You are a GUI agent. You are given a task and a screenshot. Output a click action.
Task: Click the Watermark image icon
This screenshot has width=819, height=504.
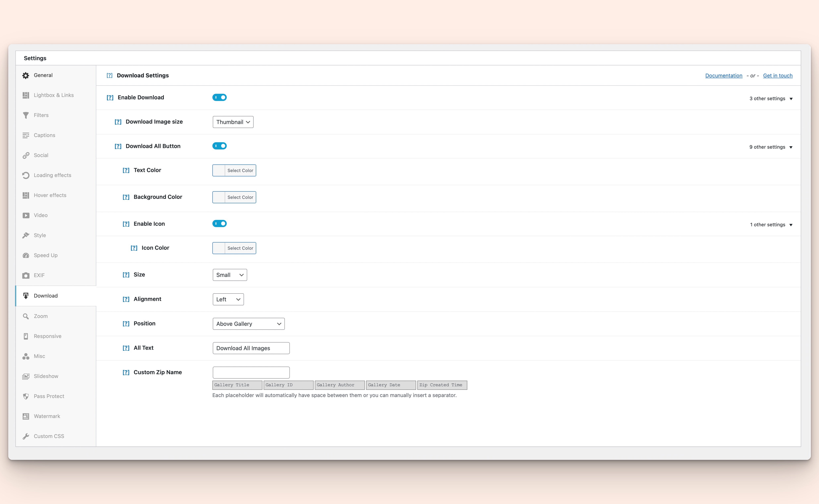[26, 416]
